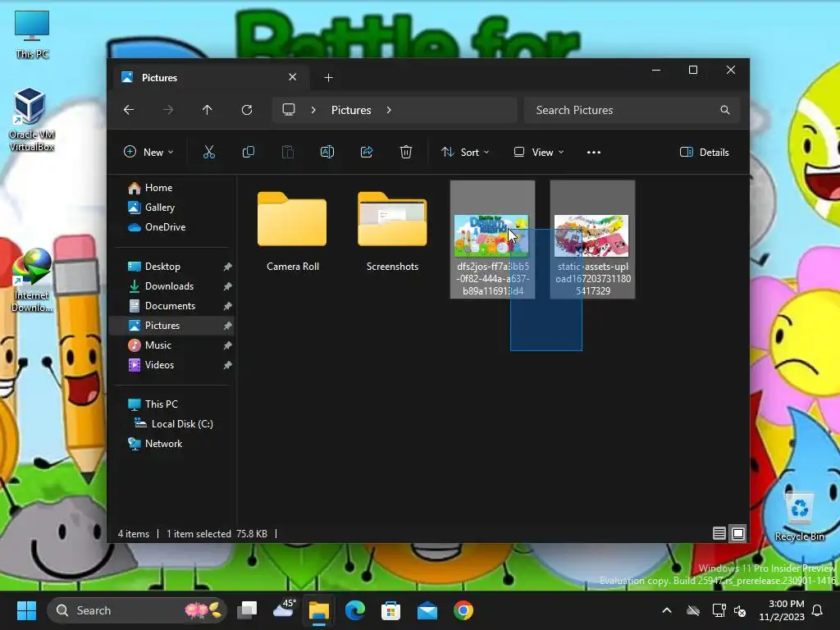Screen dimensions: 840x630
Task: Switch to large thumbnails view icon
Action: tap(738, 533)
